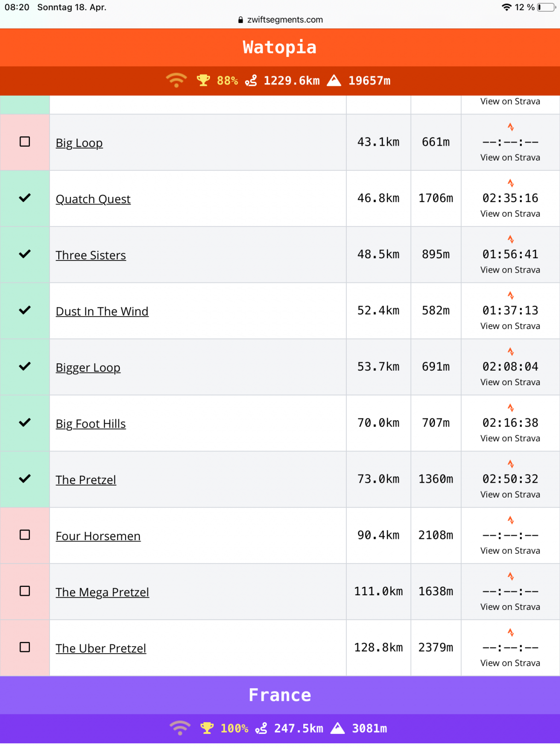
Task: Tap the battery indicator in status bar
Action: pos(546,7)
